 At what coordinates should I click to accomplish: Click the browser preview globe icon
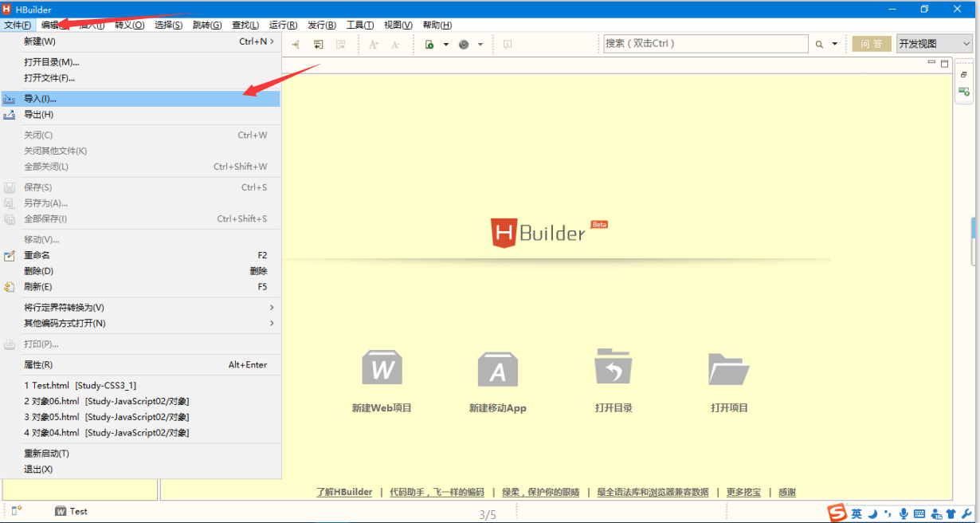pos(464,45)
